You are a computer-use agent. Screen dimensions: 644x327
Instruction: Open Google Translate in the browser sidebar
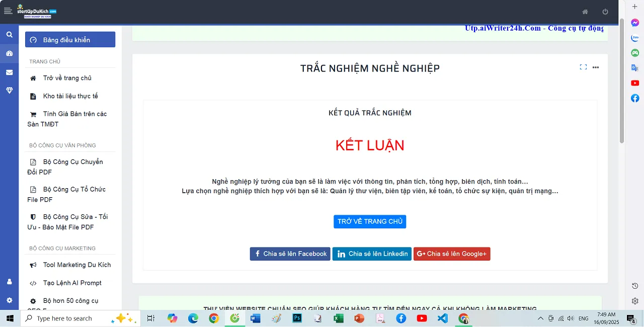(635, 68)
